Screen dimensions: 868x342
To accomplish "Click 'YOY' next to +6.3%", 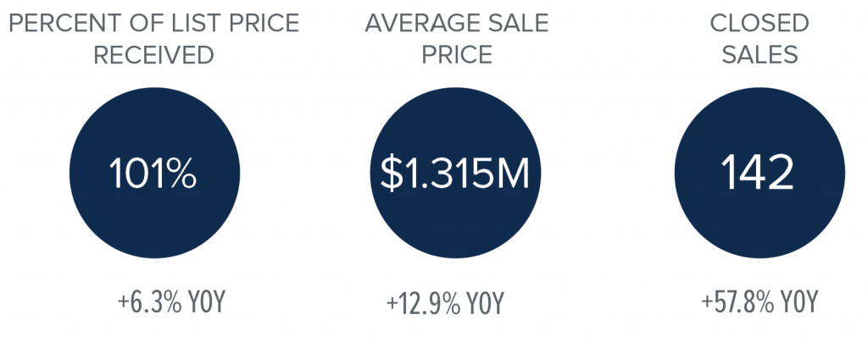I will pos(207,303).
